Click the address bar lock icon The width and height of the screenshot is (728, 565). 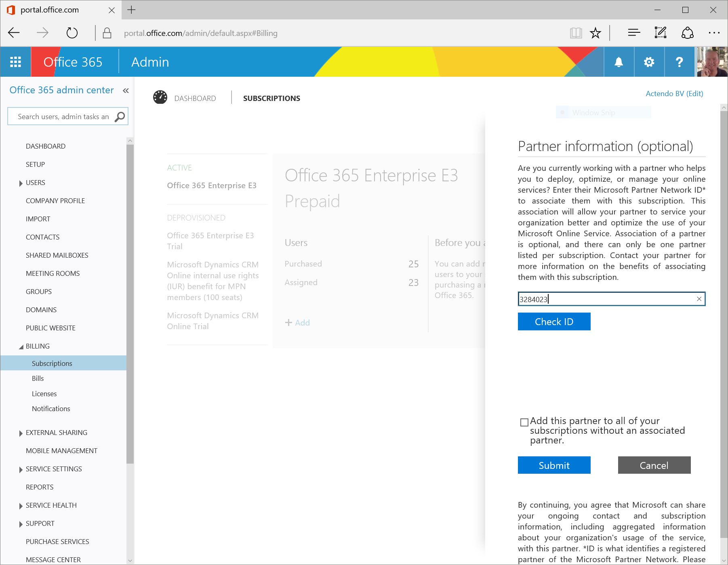pos(107,33)
